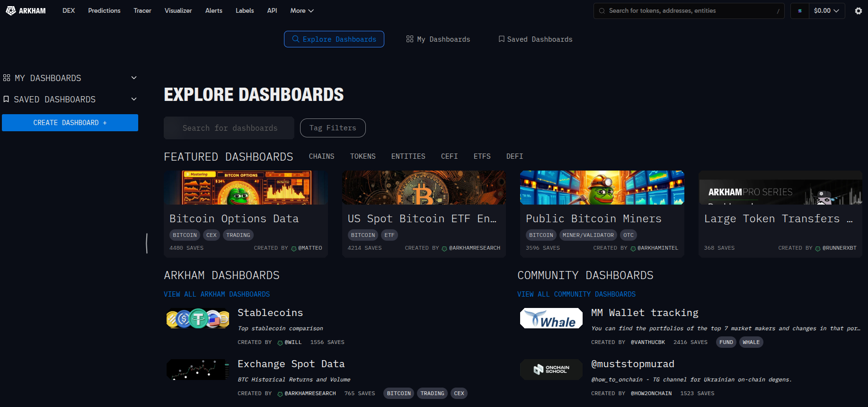This screenshot has width=868, height=407.
Task: Click the CEX tag on Exchange Spot Data
Action: (459, 393)
